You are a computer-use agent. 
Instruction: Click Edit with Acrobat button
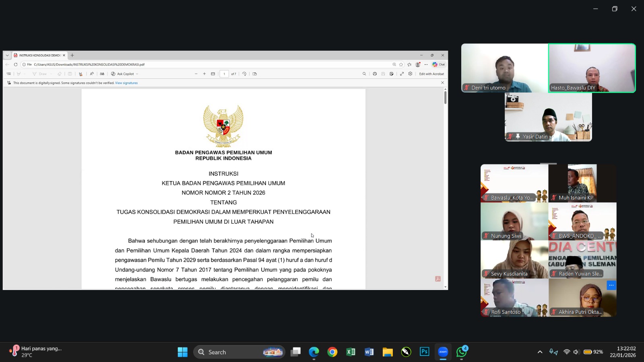[x=431, y=74]
